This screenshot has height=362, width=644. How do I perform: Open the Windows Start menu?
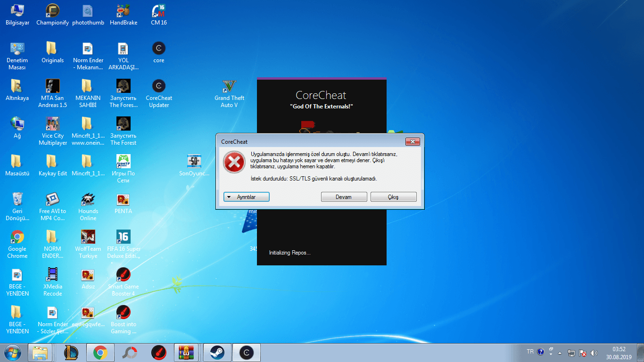[x=13, y=352]
